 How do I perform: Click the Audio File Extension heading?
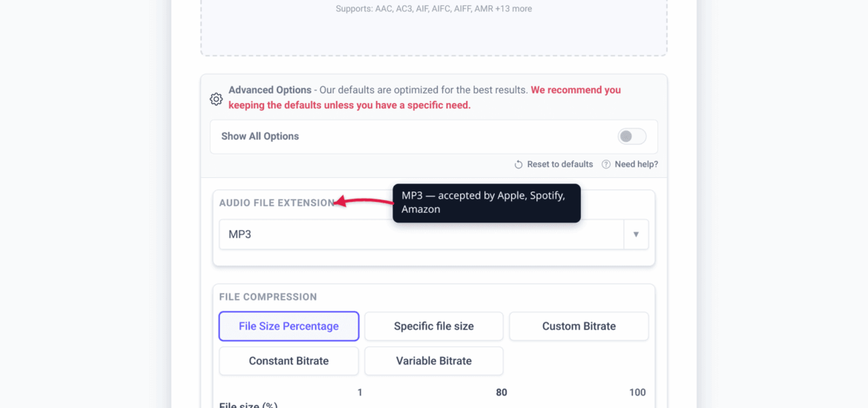click(x=277, y=203)
